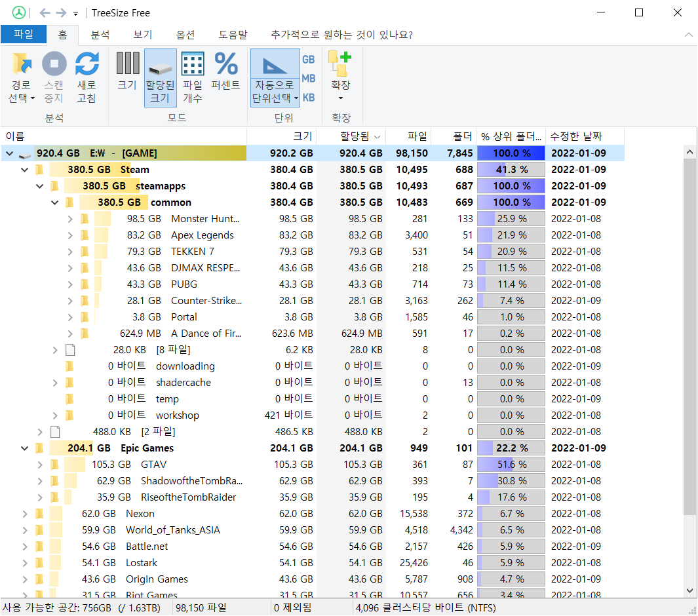
Task: Open quick access toolbar customize dropdown
Action: (x=75, y=14)
